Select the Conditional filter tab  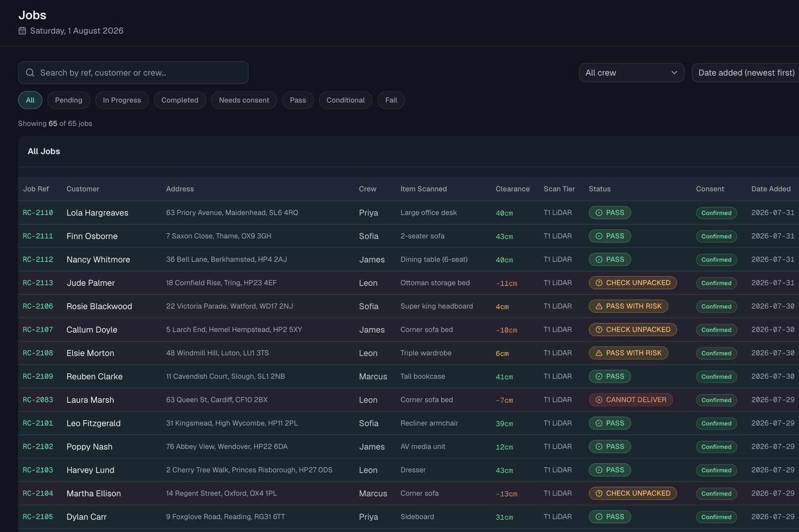point(346,100)
